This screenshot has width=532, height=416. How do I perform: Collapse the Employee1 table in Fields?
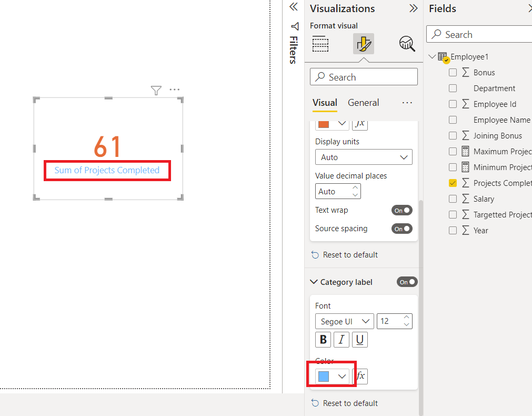pyautogui.click(x=433, y=56)
